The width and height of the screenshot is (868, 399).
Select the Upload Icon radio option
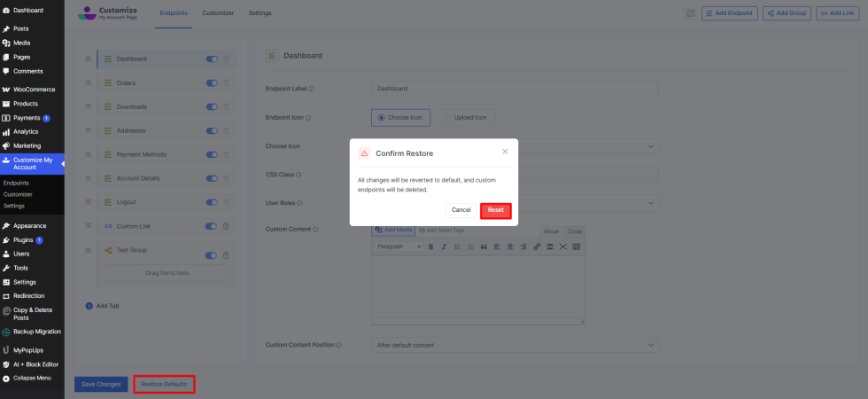pos(466,117)
